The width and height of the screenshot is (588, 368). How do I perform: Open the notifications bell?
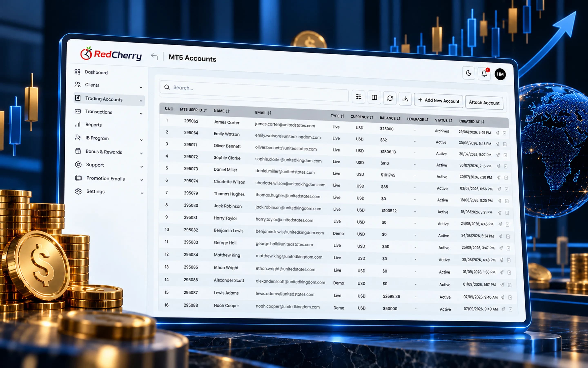tap(484, 74)
